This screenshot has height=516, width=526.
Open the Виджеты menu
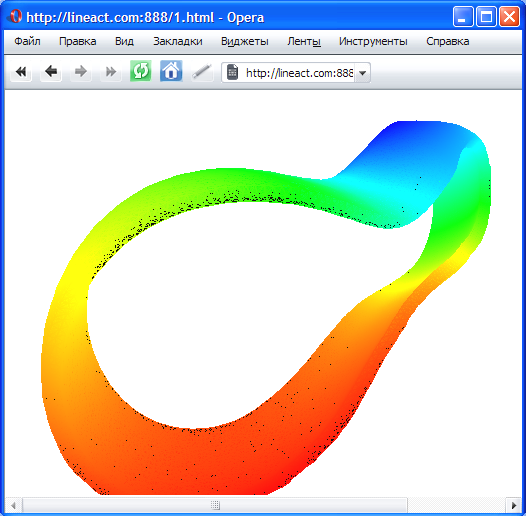[245, 42]
